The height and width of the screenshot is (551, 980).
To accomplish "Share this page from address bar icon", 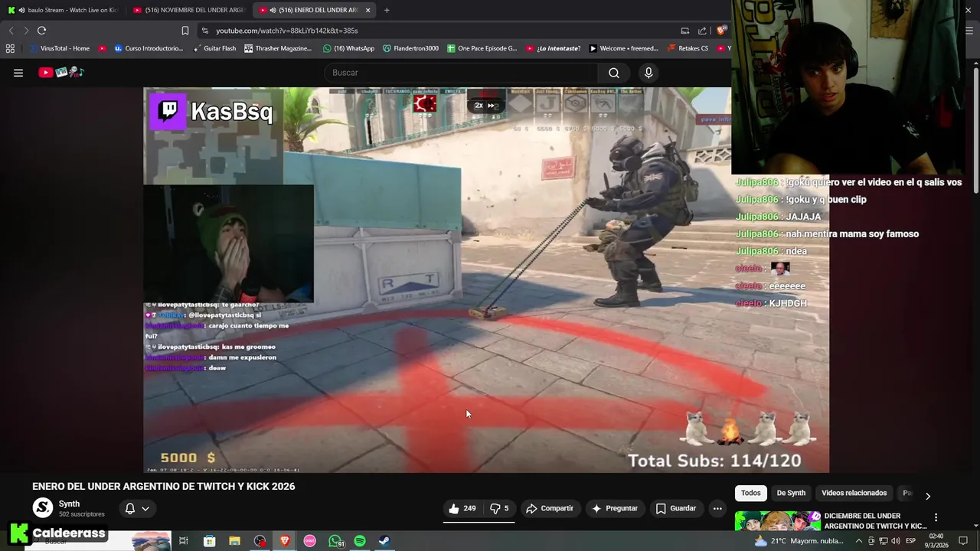I will click(702, 31).
